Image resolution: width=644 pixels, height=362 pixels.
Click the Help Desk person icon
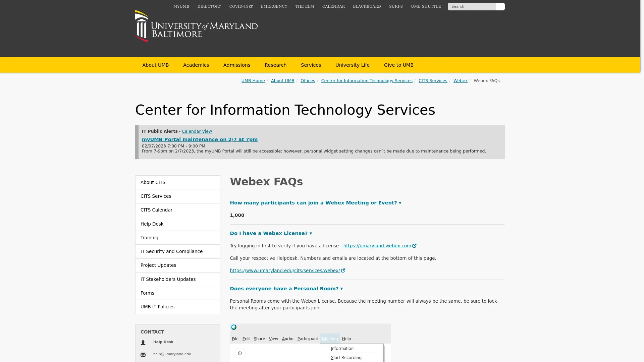(x=143, y=343)
